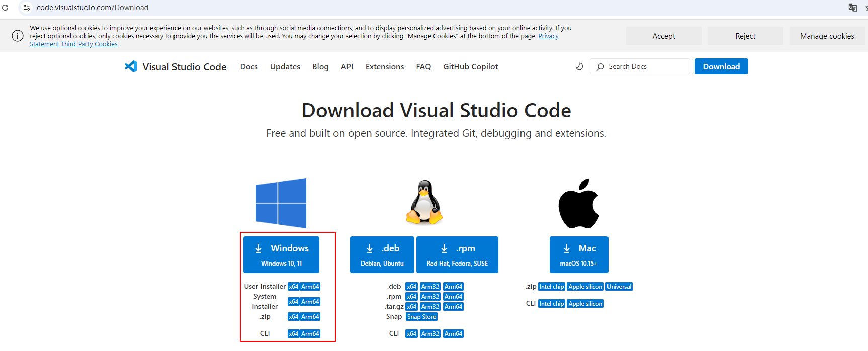Download the .rpm Red Hat, Fedora package
Screen dimensions: 868x351
[457, 254]
